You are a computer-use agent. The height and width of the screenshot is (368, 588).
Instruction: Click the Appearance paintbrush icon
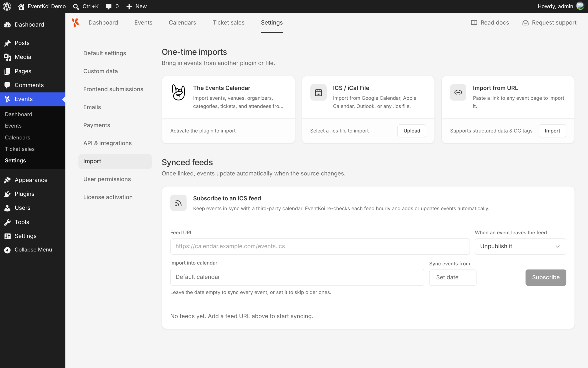pyautogui.click(x=7, y=180)
